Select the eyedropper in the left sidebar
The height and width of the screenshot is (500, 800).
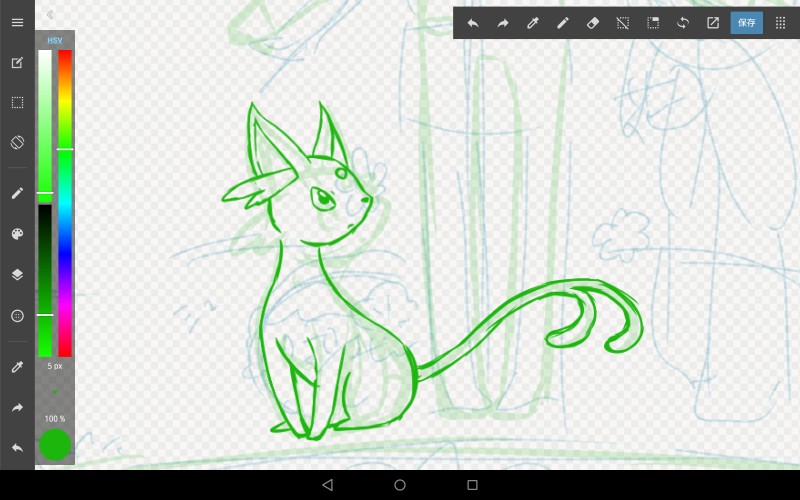[x=17, y=367]
